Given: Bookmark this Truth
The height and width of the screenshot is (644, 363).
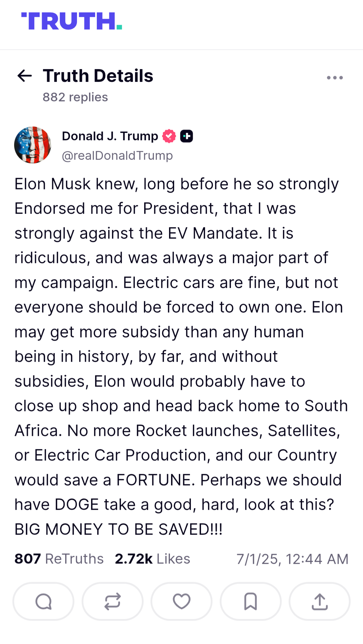Looking at the screenshot, I should tap(251, 601).
